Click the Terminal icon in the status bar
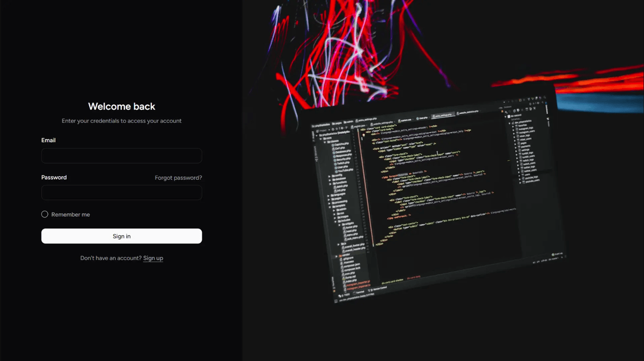This screenshot has height=361, width=644. coord(356,293)
